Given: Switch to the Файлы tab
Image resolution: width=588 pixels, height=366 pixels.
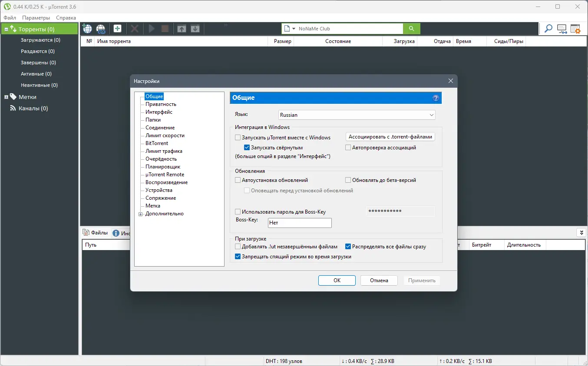Looking at the screenshot, I should click(95, 233).
